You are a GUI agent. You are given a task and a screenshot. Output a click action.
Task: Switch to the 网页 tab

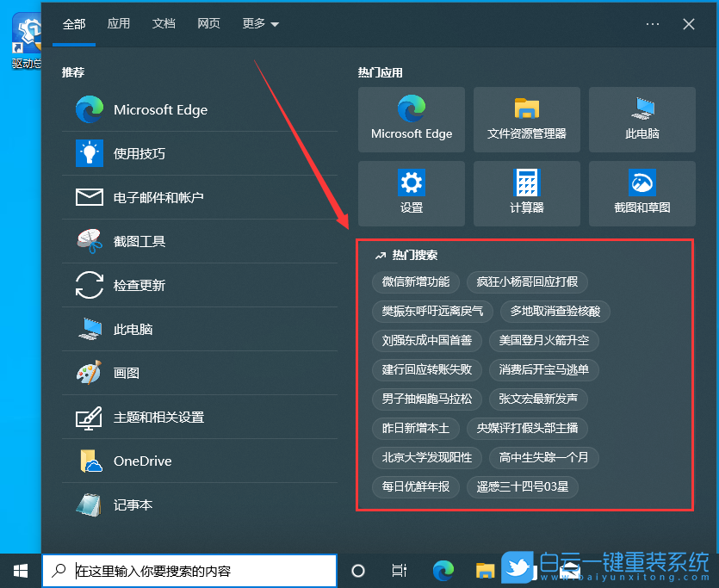(x=209, y=24)
